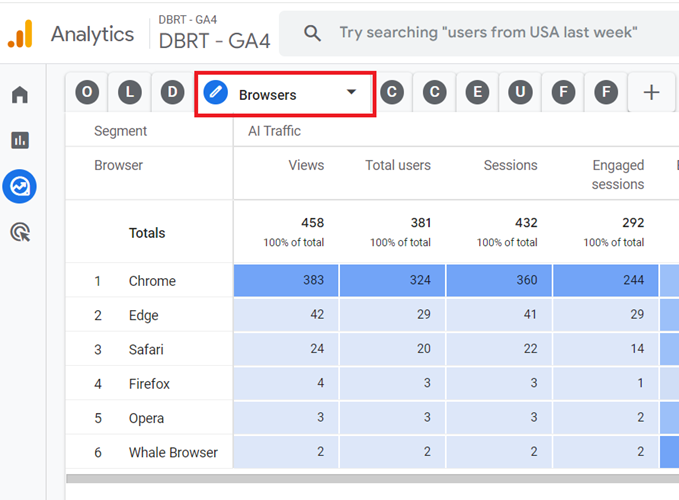Click the Engaged sessions column header
The width and height of the screenshot is (679, 500).
tap(618, 174)
